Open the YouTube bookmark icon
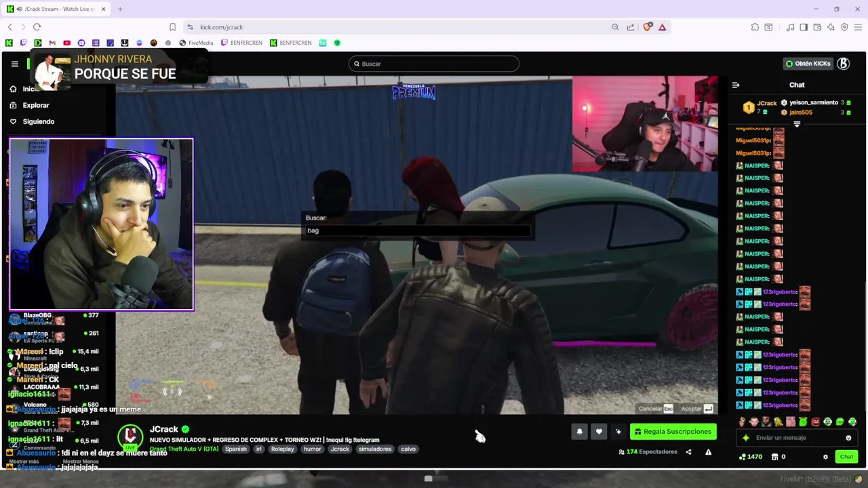868x488 pixels. (x=66, y=43)
